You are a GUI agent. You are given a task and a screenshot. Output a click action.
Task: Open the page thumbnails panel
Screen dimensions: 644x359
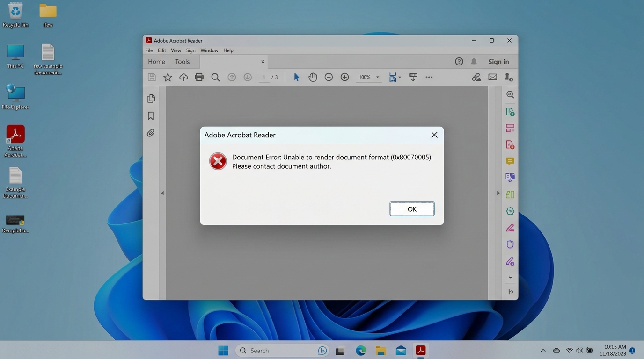151,99
